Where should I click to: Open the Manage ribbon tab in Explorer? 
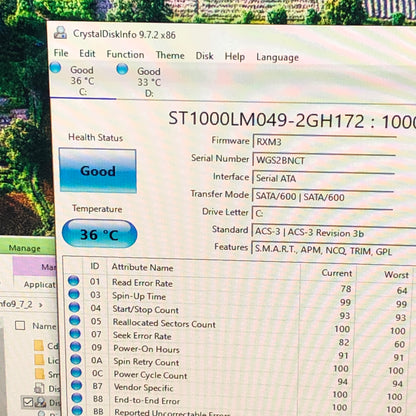point(25,248)
